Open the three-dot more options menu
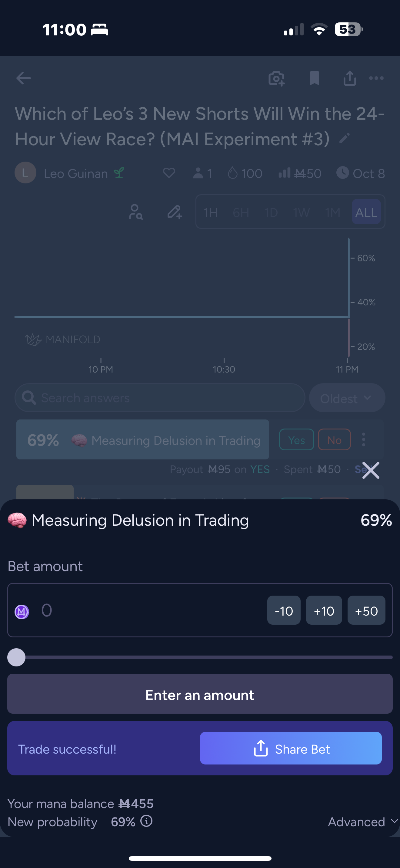Viewport: 400px width, 868px height. coord(376,78)
